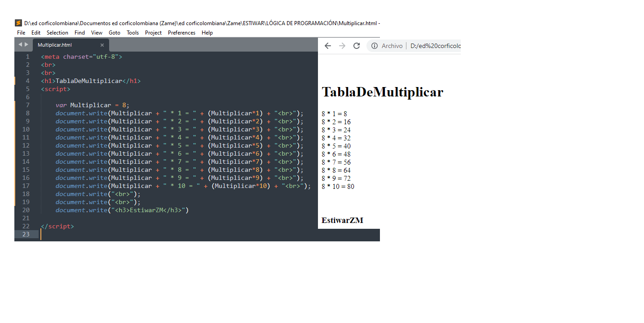Click '8 * 7 = 56' in browser output
The image size is (644, 323).
[x=336, y=162]
